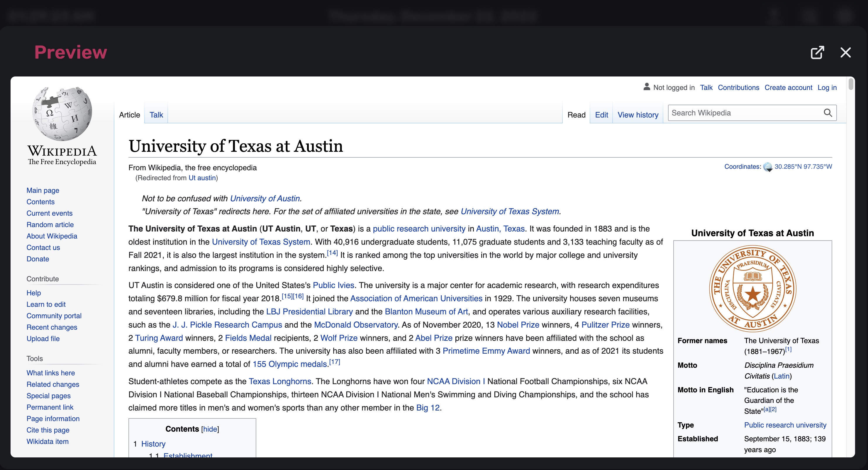This screenshot has height=470, width=868.
Task: Open the University of Texas seal image
Action: click(753, 289)
